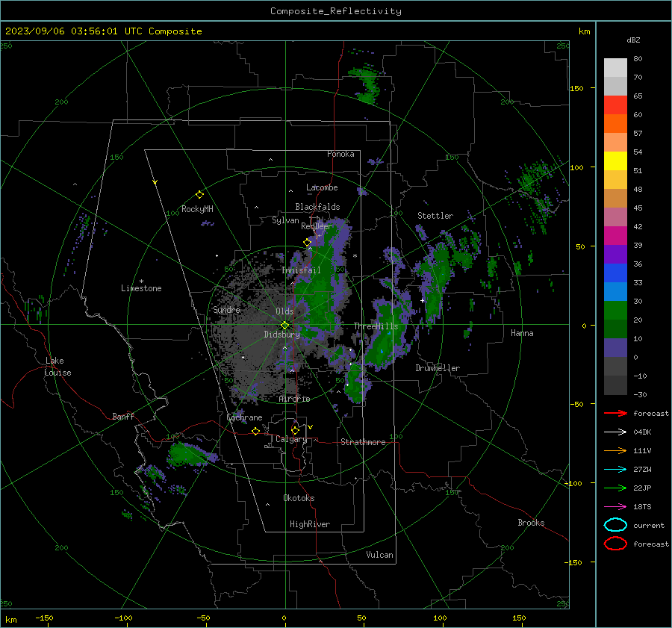Click the blue 36 dBZ color swatch
Image resolution: width=672 pixels, height=628 pixels.
(615, 273)
